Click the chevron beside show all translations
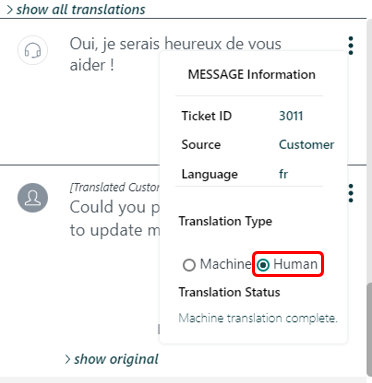This screenshot has width=372, height=383. click(x=10, y=10)
